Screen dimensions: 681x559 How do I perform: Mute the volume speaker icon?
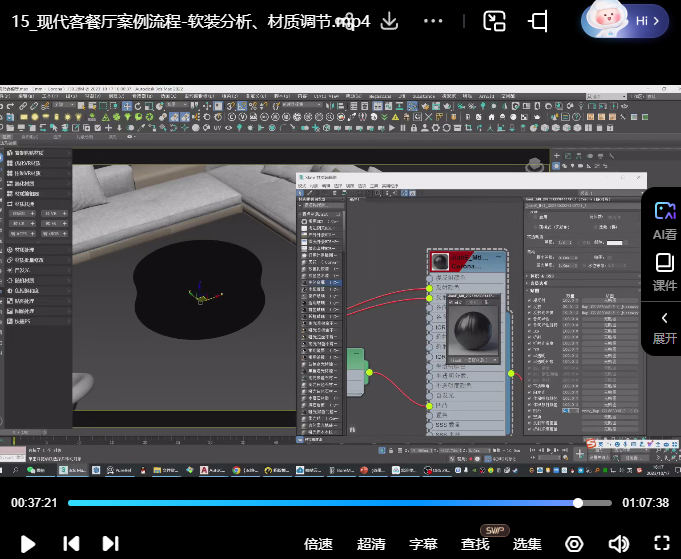pos(619,544)
